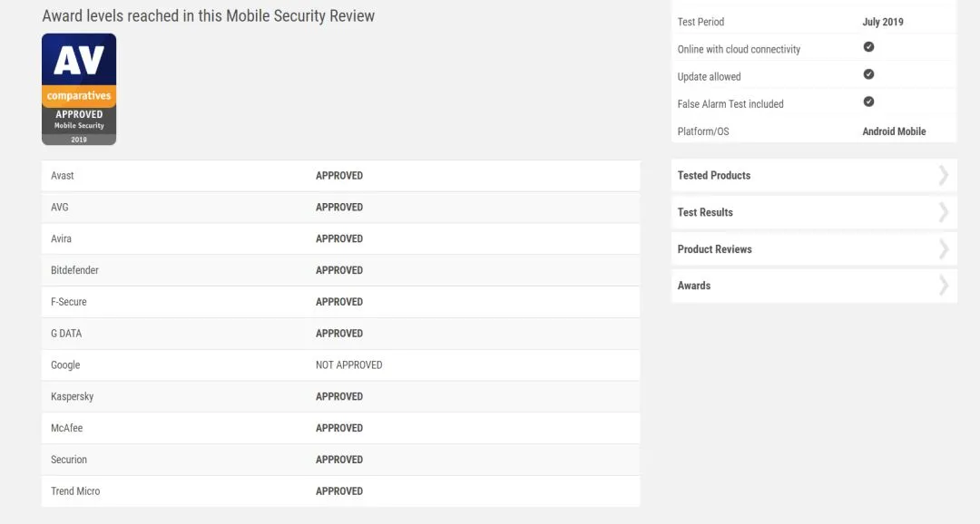Expand the Product Reviews chevron
Viewport: 980px width, 524px height.
click(944, 249)
